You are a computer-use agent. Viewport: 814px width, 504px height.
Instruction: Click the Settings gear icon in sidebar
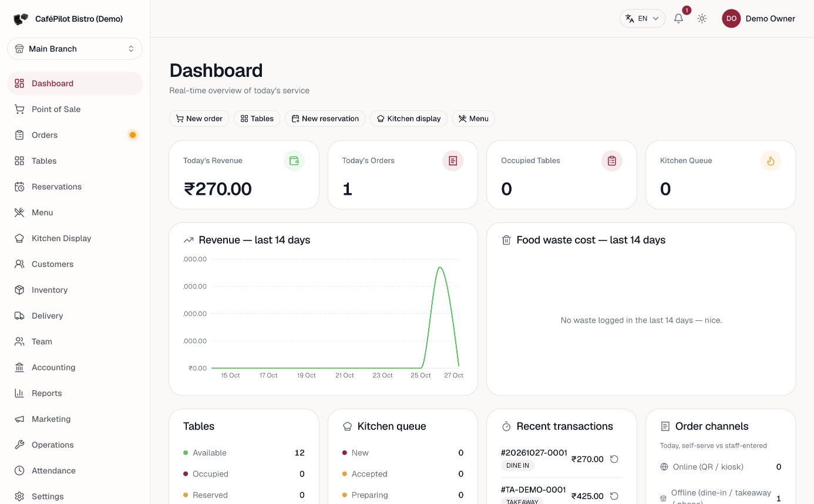tap(19, 496)
